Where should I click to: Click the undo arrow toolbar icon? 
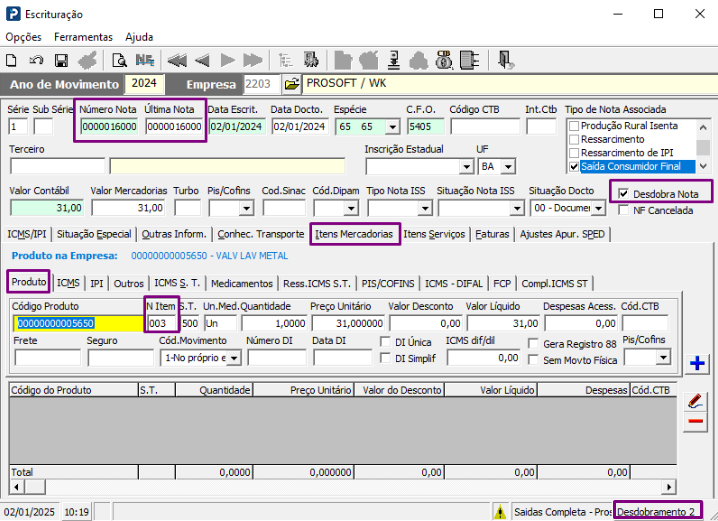click(36, 60)
